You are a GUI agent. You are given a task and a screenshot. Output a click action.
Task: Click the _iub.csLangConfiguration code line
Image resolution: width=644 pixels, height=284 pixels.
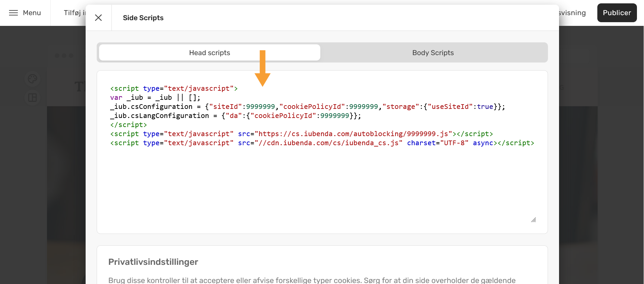pyautogui.click(x=235, y=116)
